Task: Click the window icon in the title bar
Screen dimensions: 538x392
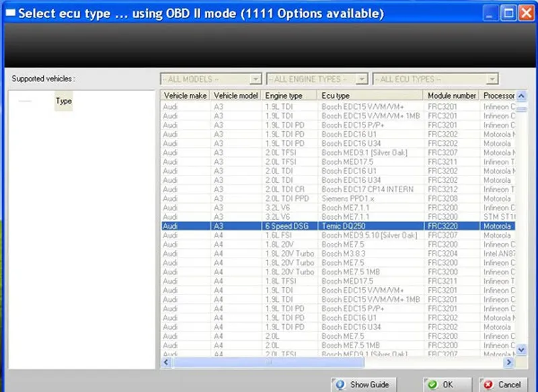Action: point(11,13)
